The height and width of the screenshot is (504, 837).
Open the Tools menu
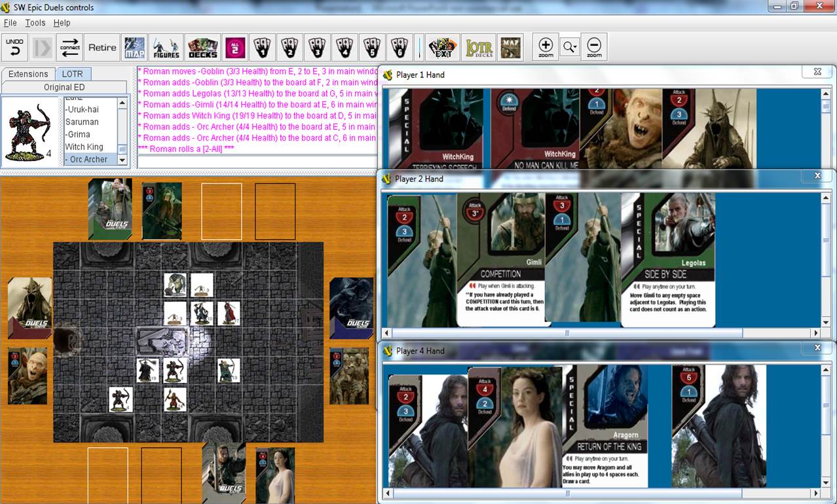pyautogui.click(x=35, y=23)
